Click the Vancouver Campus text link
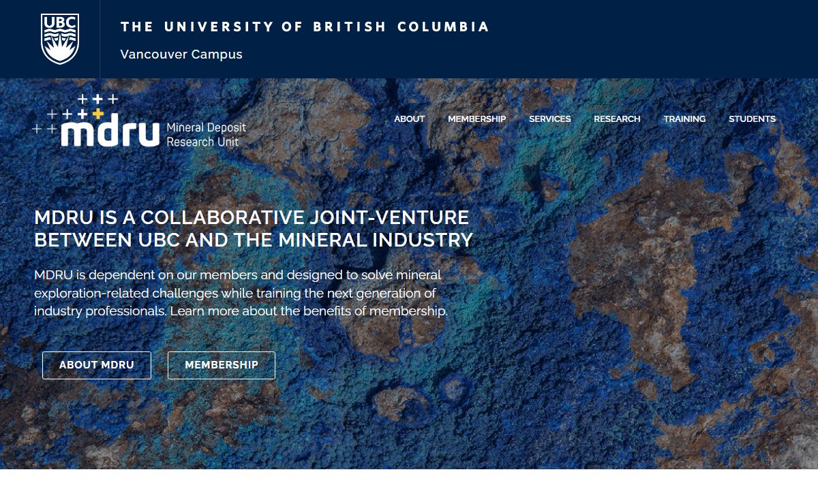818x504 pixels. click(181, 54)
